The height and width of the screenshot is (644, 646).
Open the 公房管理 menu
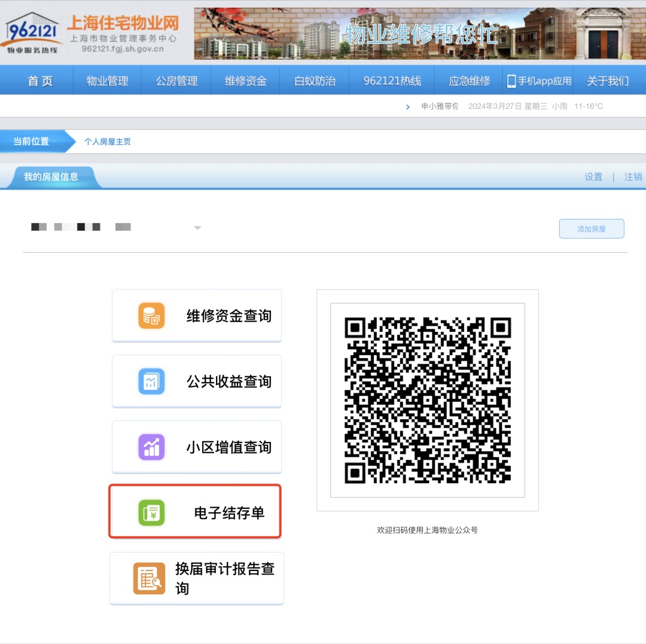[x=176, y=81]
